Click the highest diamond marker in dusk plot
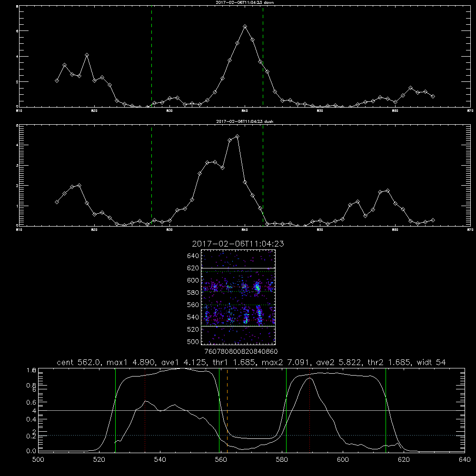 [238, 136]
